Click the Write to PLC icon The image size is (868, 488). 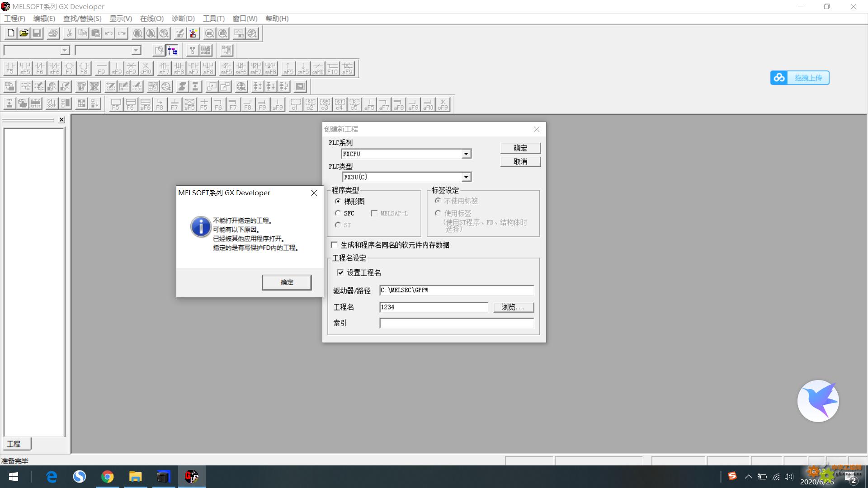[180, 33]
